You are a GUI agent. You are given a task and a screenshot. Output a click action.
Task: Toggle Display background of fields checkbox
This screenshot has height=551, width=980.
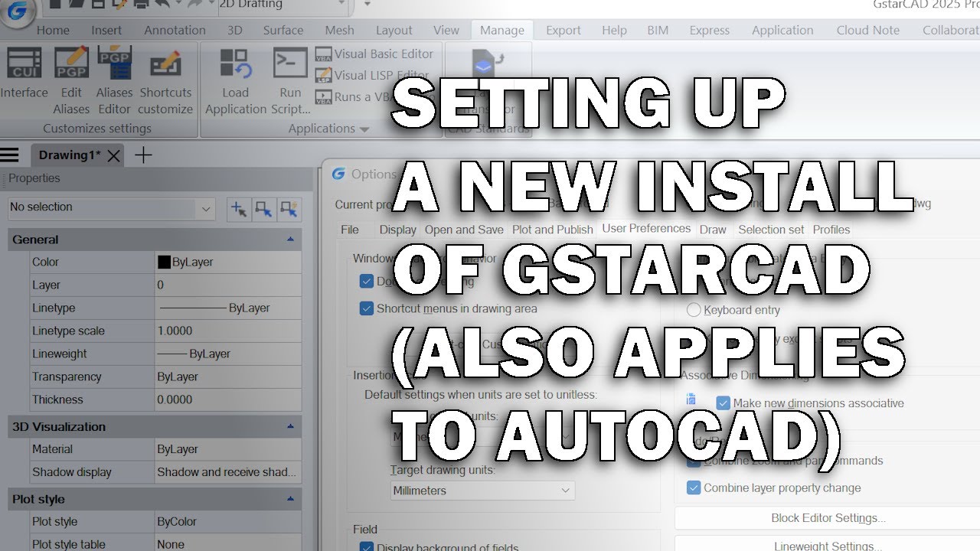[x=367, y=546]
